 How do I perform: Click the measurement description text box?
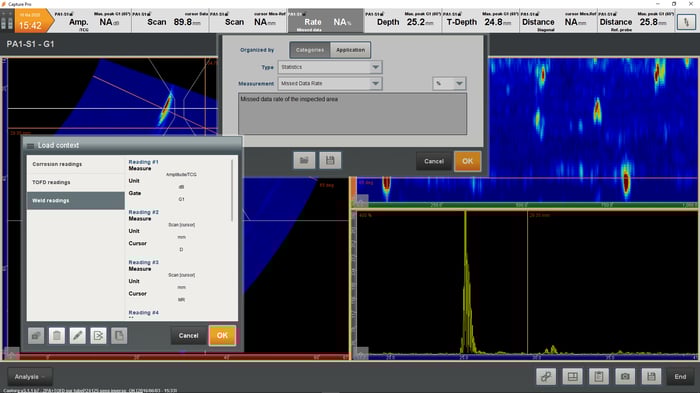click(x=352, y=114)
